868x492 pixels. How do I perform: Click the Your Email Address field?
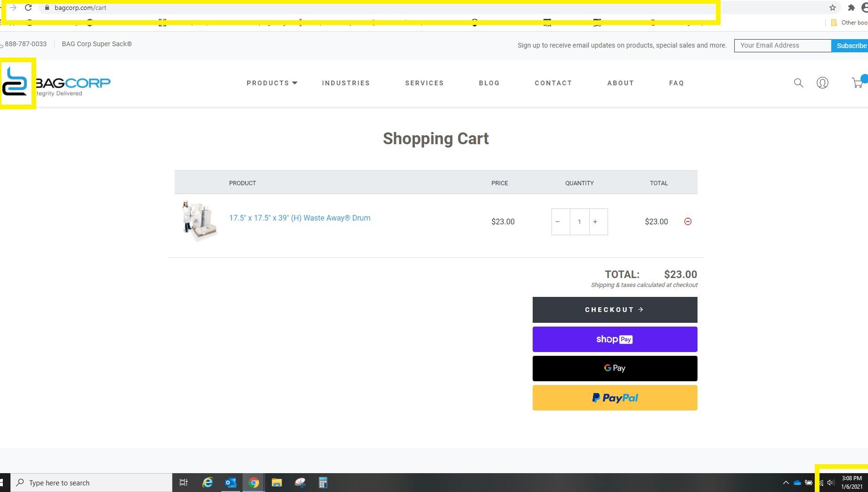coord(782,45)
